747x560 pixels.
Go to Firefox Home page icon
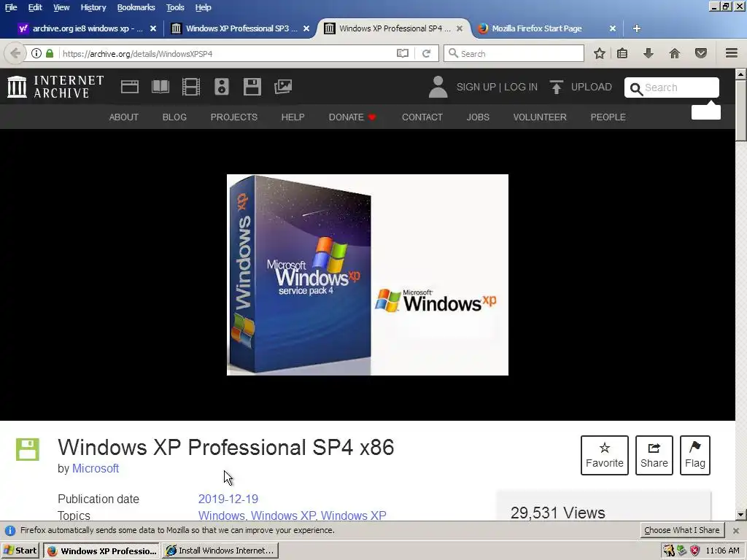pos(675,53)
